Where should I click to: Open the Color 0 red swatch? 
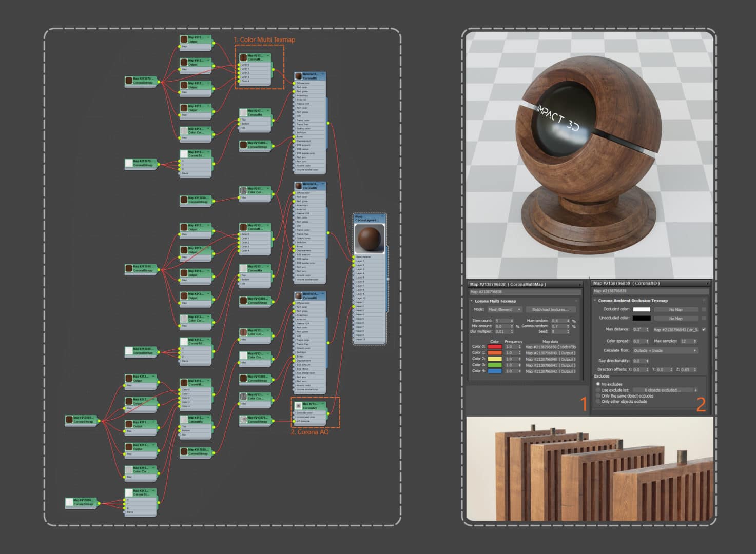coord(495,347)
